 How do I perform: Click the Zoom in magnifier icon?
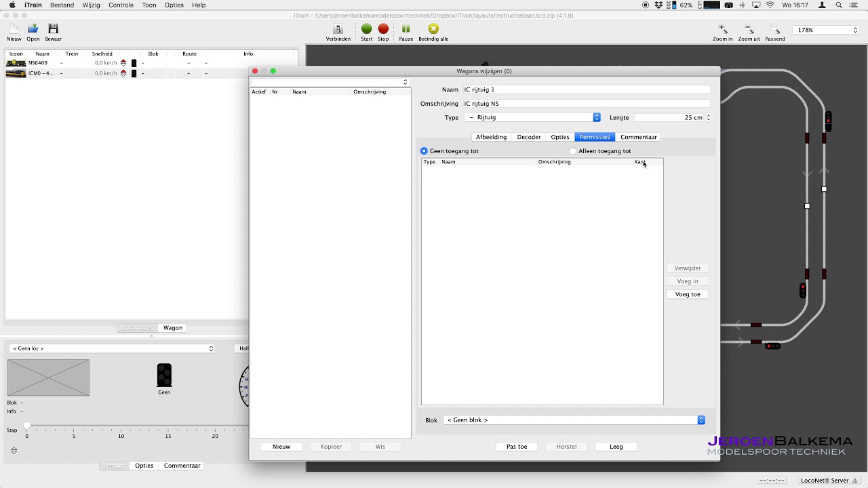pyautogui.click(x=723, y=29)
